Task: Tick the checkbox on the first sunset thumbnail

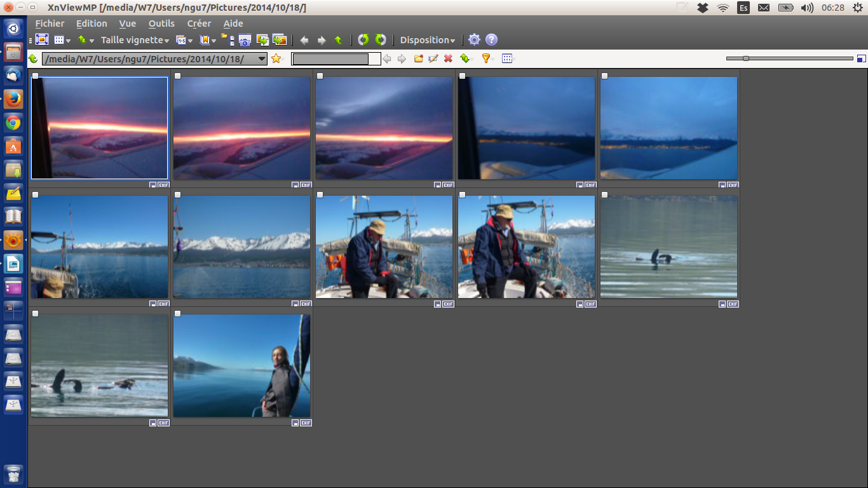Action: pos(36,76)
